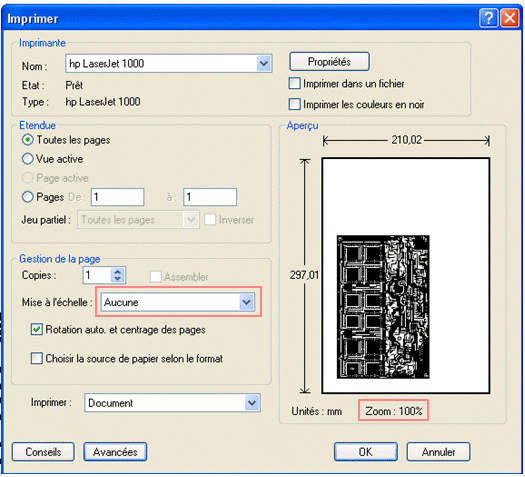Decrease copies with the down arrow
This screenshot has width=525, height=477.
(118, 279)
